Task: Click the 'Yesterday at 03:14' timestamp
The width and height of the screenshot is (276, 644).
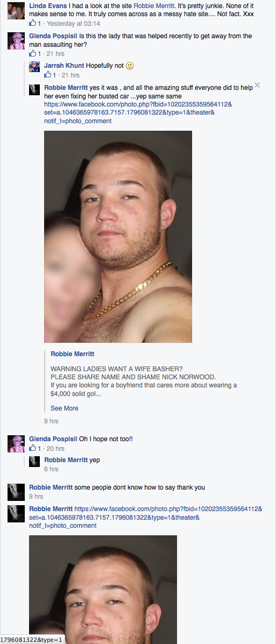Action: tap(74, 24)
